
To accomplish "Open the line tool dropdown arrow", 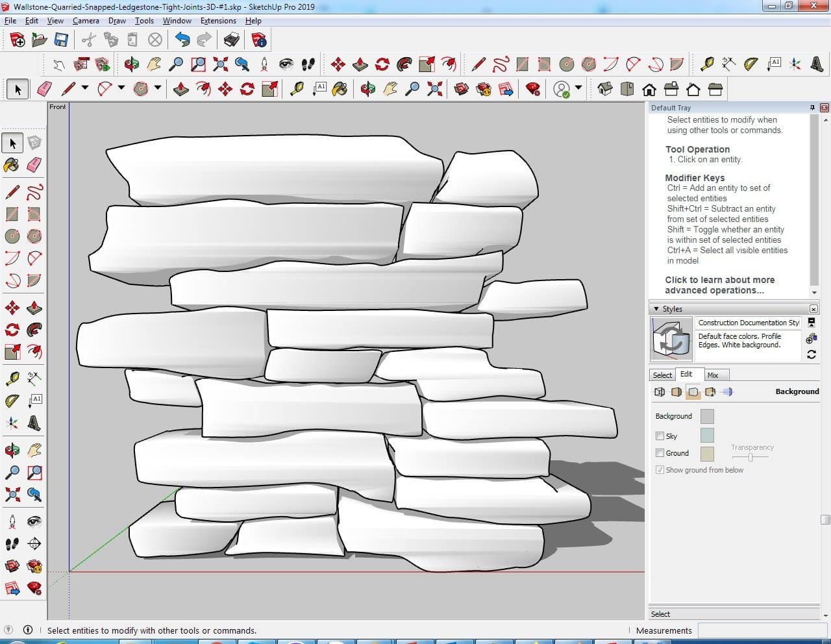I will pyautogui.click(x=85, y=88).
